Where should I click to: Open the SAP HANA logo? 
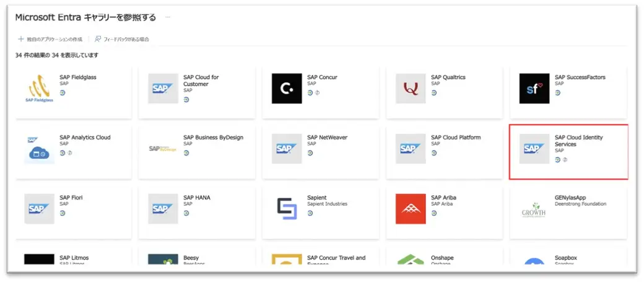[x=163, y=209]
